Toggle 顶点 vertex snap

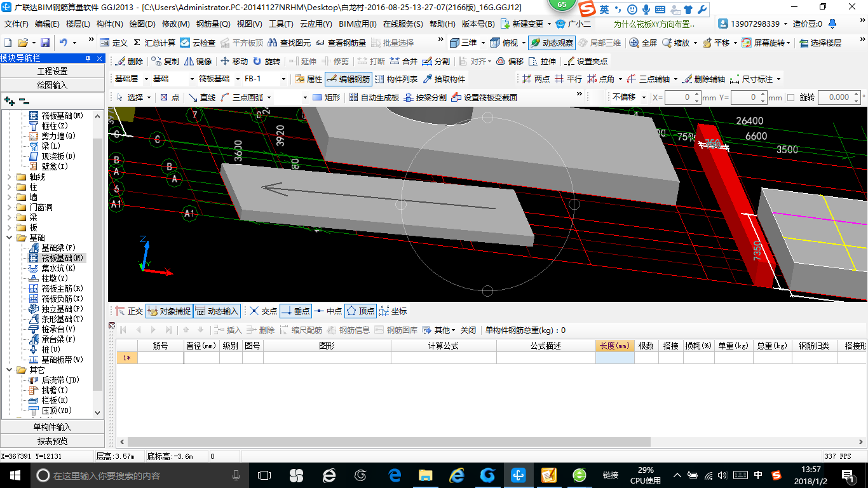[360, 311]
